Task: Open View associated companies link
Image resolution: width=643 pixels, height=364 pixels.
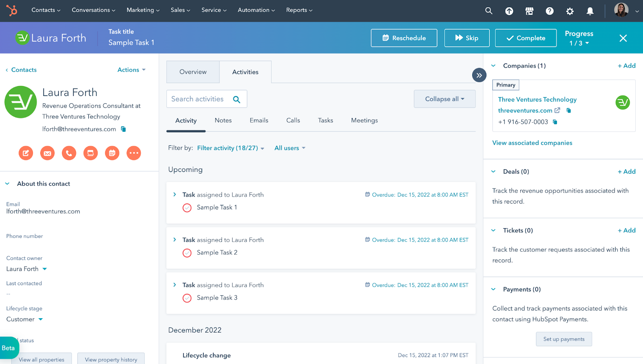Action: coord(532,143)
